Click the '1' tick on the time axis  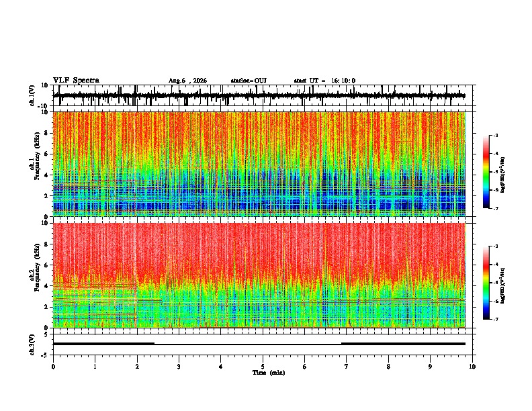click(x=95, y=367)
